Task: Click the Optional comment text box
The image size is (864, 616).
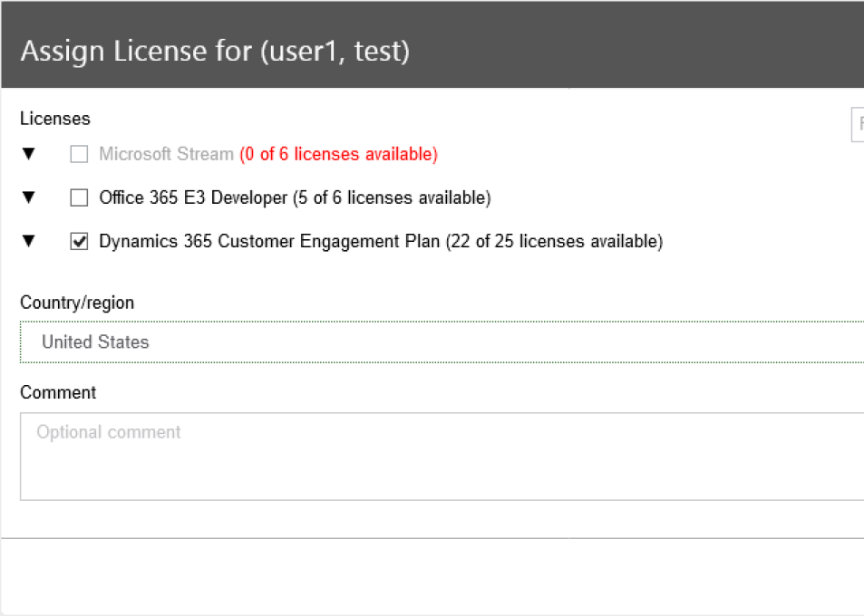Action: tap(442, 457)
